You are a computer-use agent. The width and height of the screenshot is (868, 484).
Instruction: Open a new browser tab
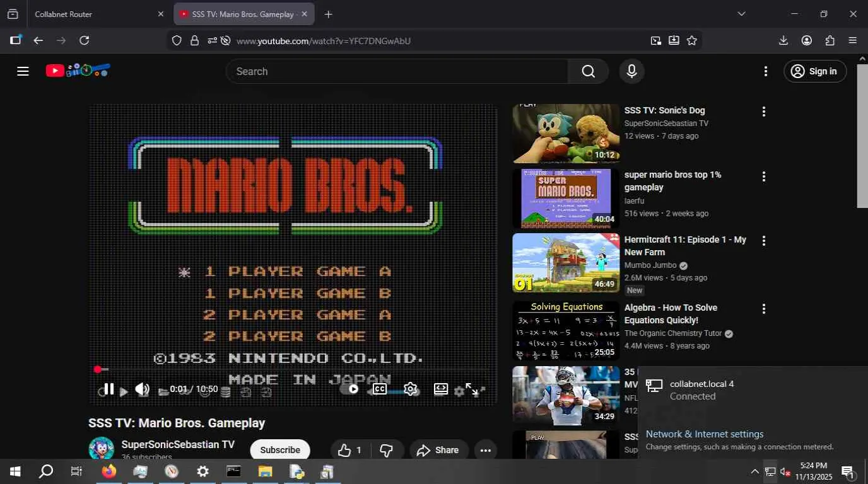pyautogui.click(x=328, y=14)
